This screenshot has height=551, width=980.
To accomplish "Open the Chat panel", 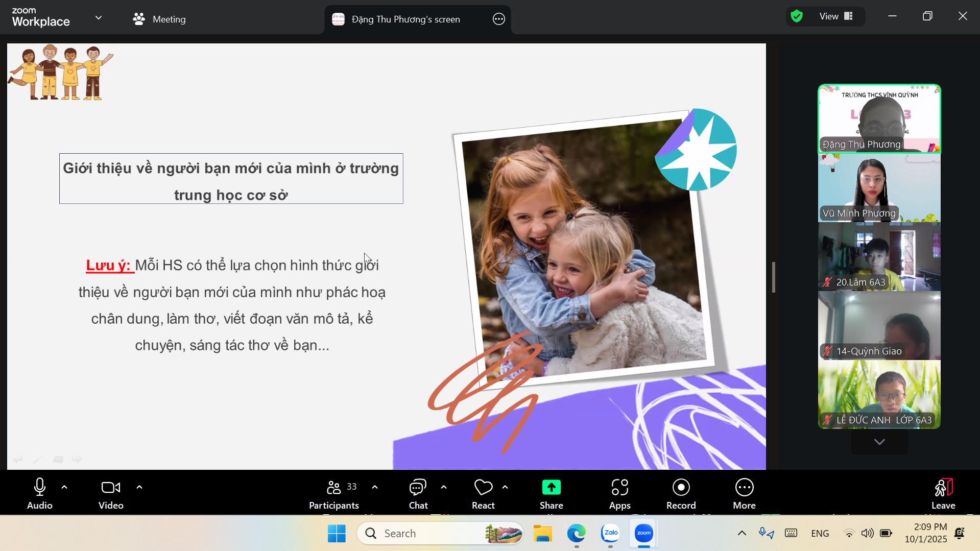I will coord(418,493).
